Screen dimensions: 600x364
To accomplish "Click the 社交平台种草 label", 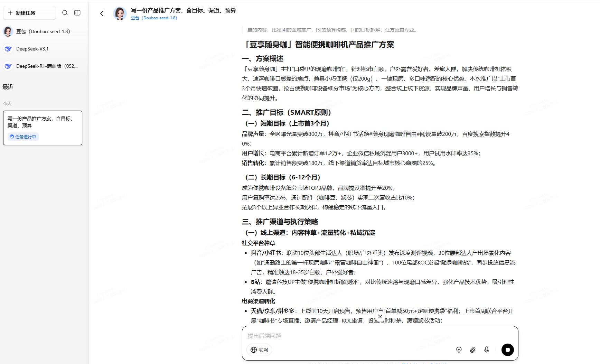I will pos(259,243).
